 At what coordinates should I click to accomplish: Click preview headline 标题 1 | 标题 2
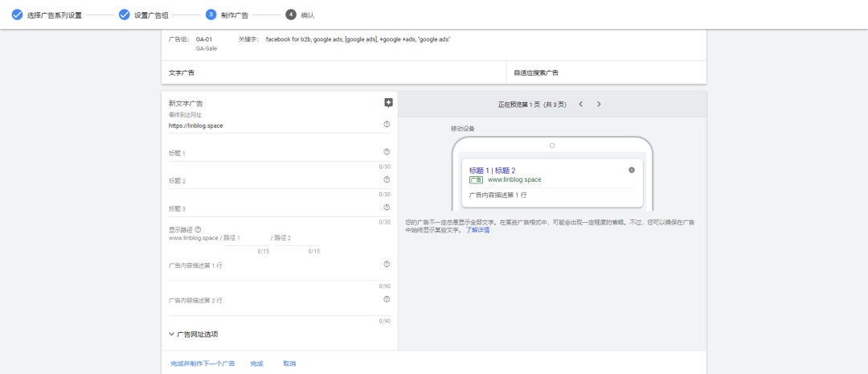492,170
